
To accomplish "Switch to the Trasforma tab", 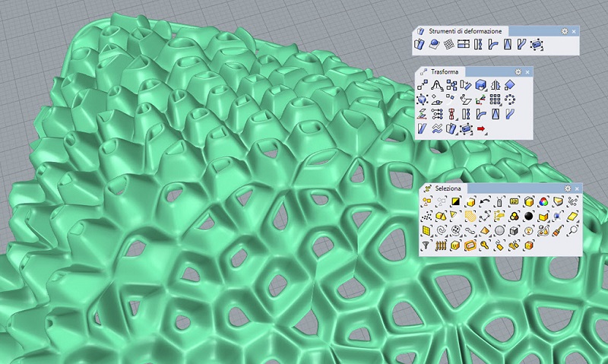I will click(x=444, y=71).
